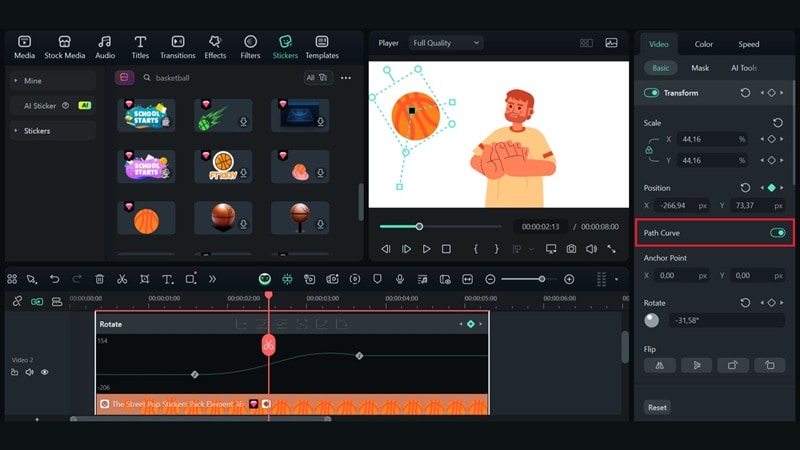This screenshot has width=800, height=450.
Task: Delete the clip with trash icon
Action: pyautogui.click(x=99, y=279)
